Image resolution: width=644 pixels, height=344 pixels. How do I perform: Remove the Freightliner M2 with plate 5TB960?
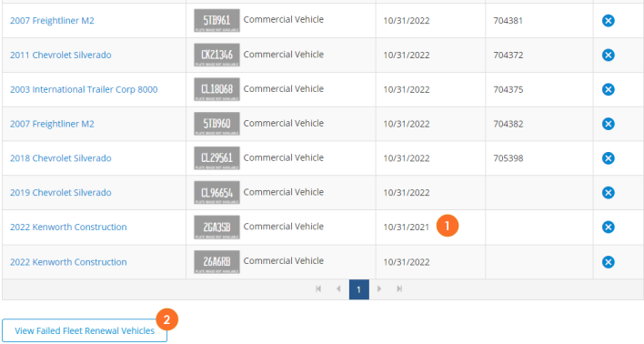point(609,124)
